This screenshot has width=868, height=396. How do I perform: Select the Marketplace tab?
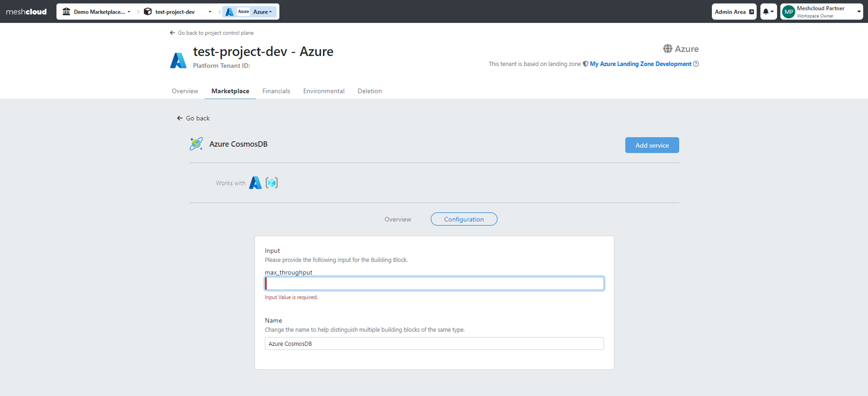(230, 91)
